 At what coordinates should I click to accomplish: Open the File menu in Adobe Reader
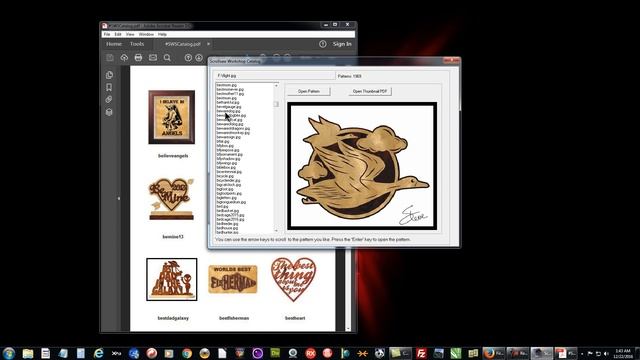pyautogui.click(x=107, y=34)
